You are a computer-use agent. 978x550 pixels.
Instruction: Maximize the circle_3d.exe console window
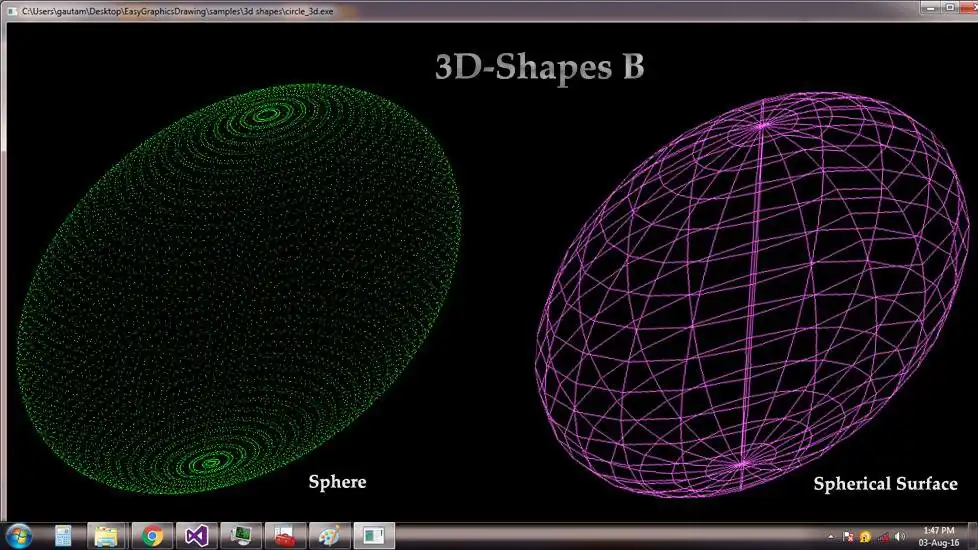pos(950,8)
